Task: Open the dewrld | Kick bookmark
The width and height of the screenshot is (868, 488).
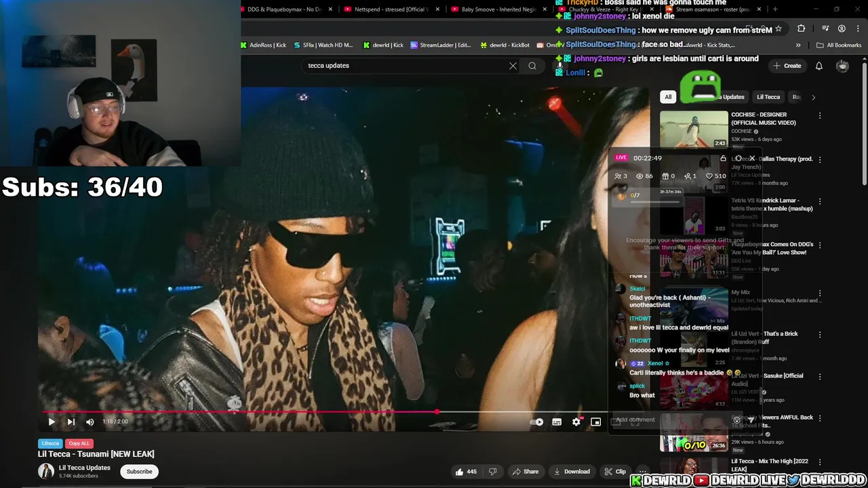Action: (x=383, y=45)
